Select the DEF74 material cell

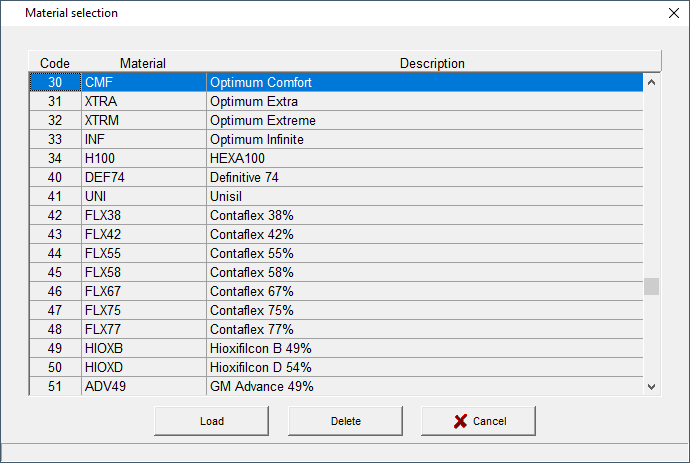(x=144, y=177)
